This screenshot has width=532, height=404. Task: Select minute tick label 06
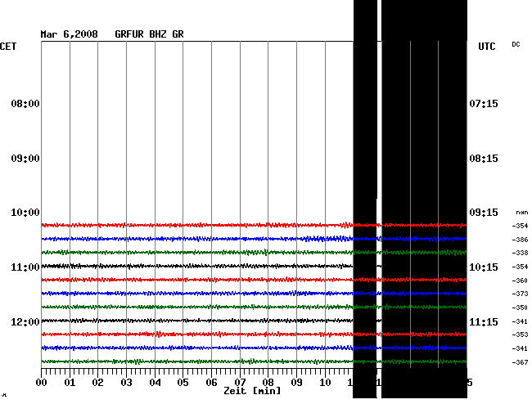coord(211,383)
